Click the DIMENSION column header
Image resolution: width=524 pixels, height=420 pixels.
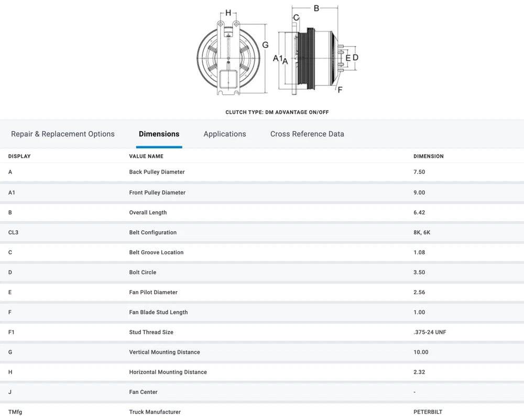click(428, 156)
